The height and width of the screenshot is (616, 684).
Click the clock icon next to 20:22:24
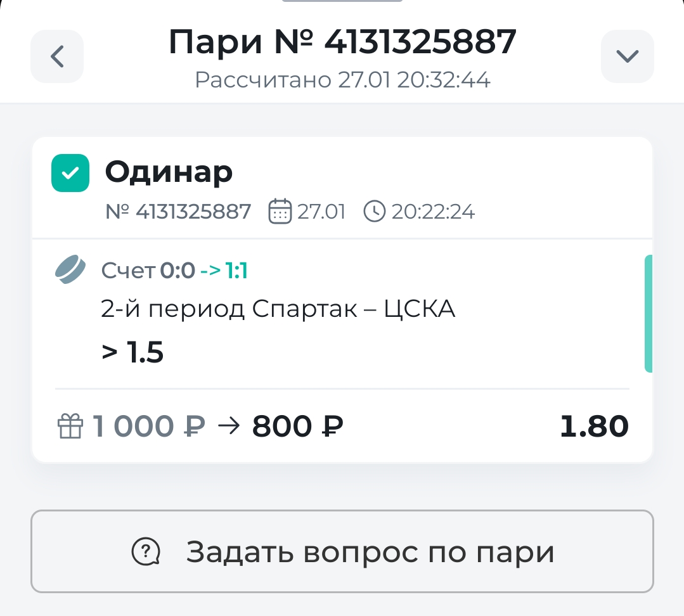pos(374,212)
